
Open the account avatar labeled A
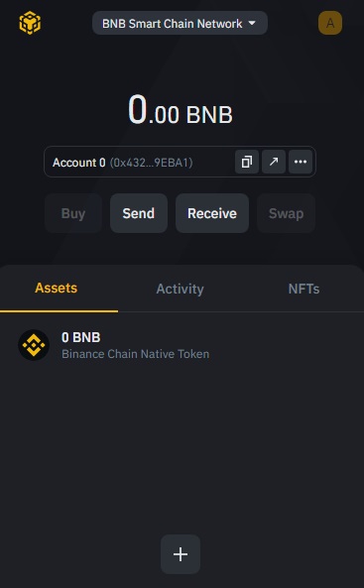coord(330,23)
